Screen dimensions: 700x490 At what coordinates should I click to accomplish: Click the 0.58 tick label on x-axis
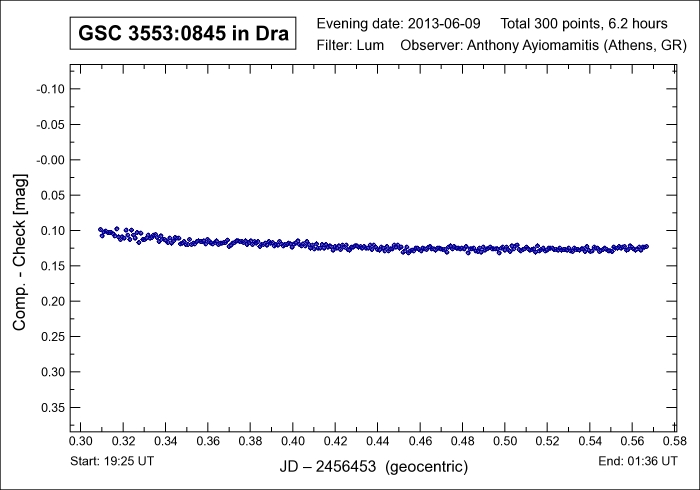point(676,440)
